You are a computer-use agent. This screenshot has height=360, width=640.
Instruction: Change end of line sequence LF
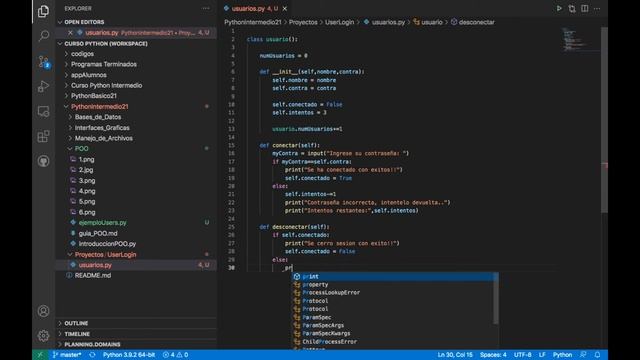542,355
